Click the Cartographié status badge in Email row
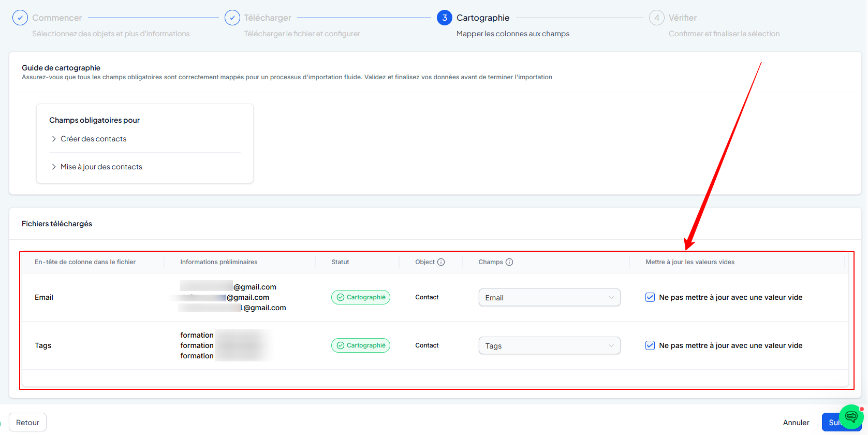The height and width of the screenshot is (435, 868). pos(361,297)
